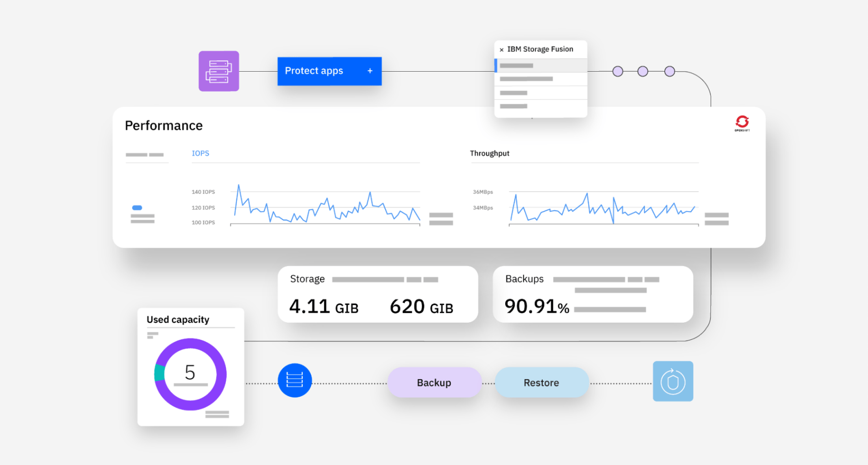
Task: Click the 36MBps axis label
Action: (483, 192)
